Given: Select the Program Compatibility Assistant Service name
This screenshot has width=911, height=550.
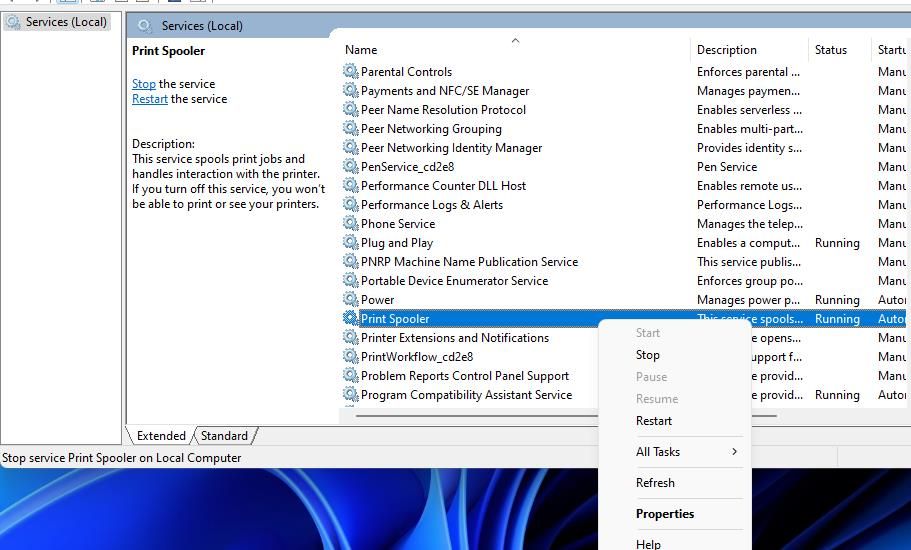Looking at the screenshot, I should [467, 395].
